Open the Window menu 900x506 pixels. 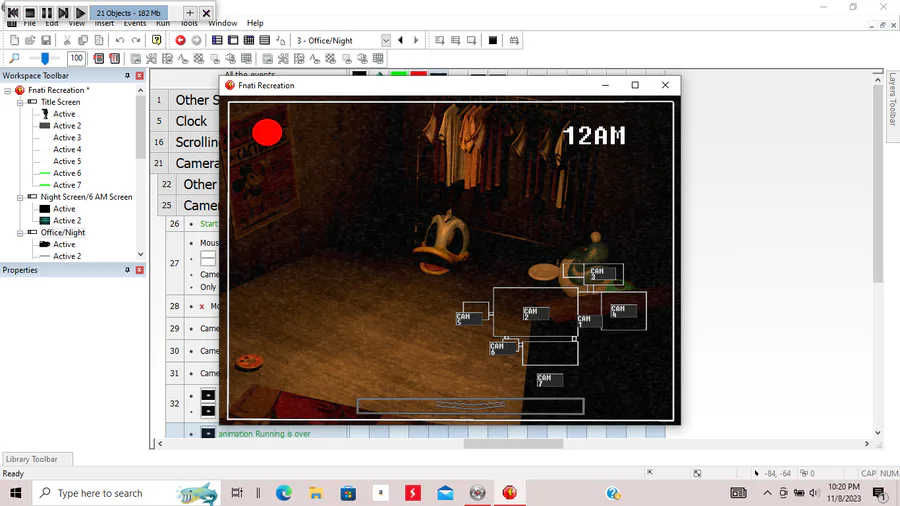[222, 23]
